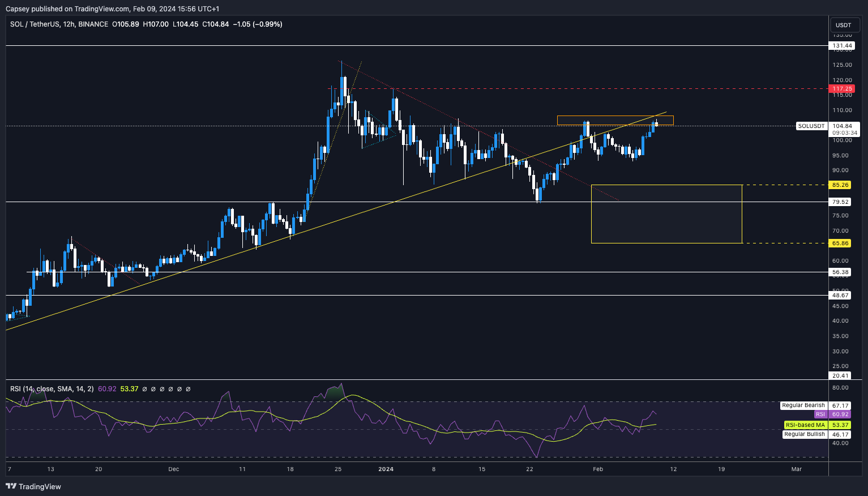Viewport: 868px width, 496px height.
Task: Click the RSI indicator legend title
Action: pos(52,389)
